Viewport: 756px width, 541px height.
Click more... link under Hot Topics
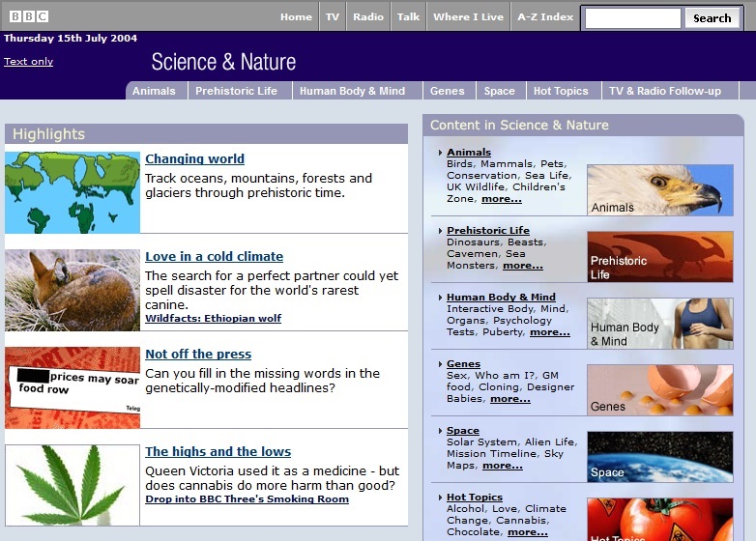click(x=528, y=532)
